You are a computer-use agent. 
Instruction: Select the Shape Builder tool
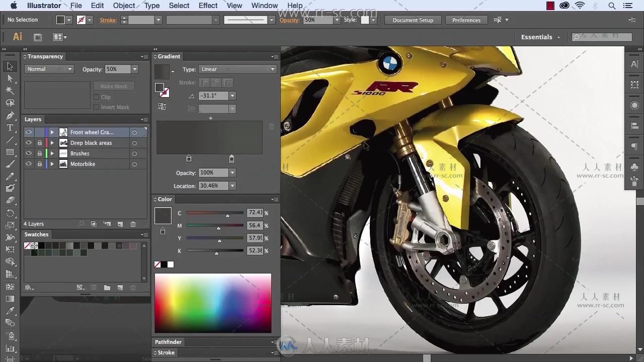click(x=10, y=262)
